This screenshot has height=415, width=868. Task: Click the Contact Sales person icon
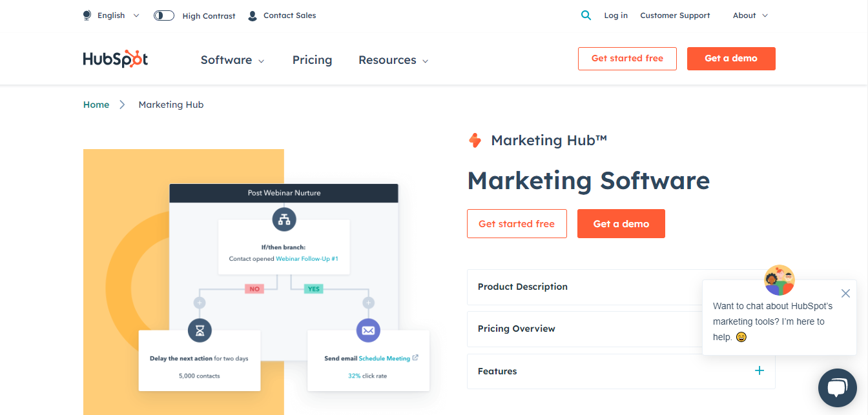(x=253, y=15)
